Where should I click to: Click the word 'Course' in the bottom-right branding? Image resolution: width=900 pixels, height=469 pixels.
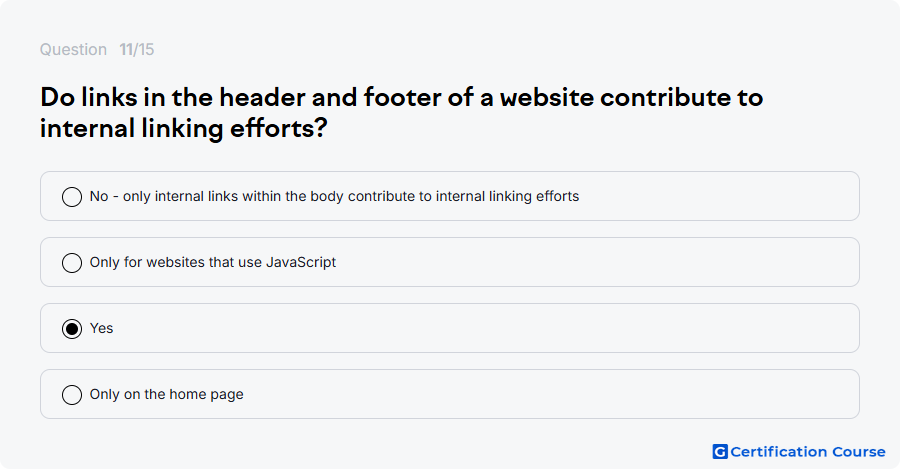coord(859,452)
